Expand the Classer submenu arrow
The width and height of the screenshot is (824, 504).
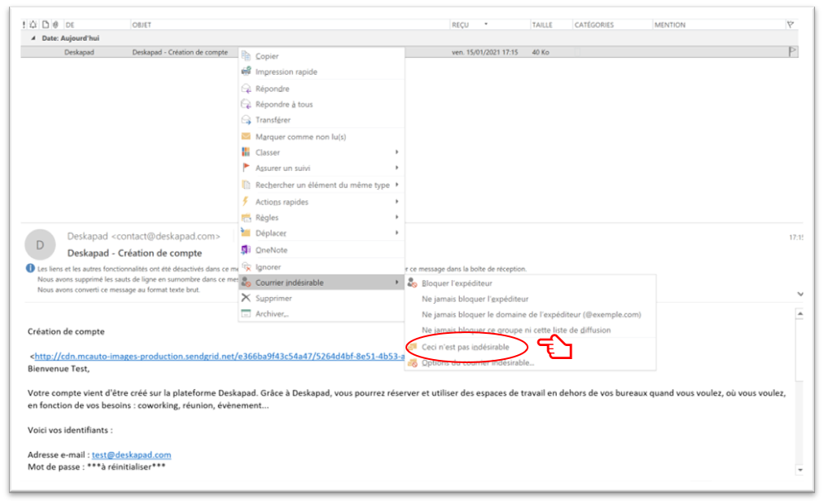[397, 152]
